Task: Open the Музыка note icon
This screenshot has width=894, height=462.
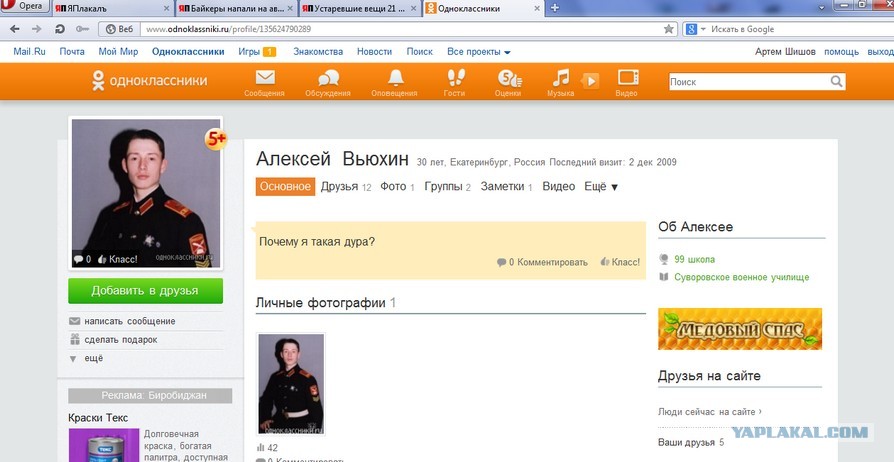Action: (561, 78)
